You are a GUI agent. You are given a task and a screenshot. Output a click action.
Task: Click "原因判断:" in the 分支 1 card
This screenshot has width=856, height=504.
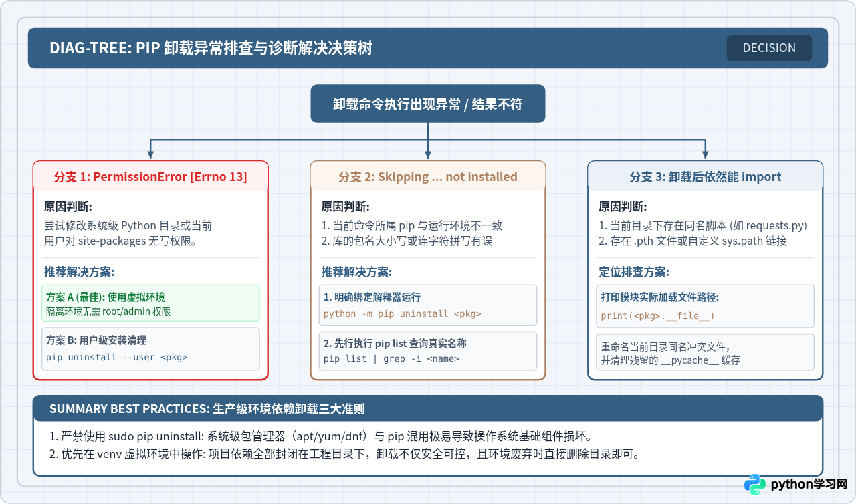click(68, 207)
